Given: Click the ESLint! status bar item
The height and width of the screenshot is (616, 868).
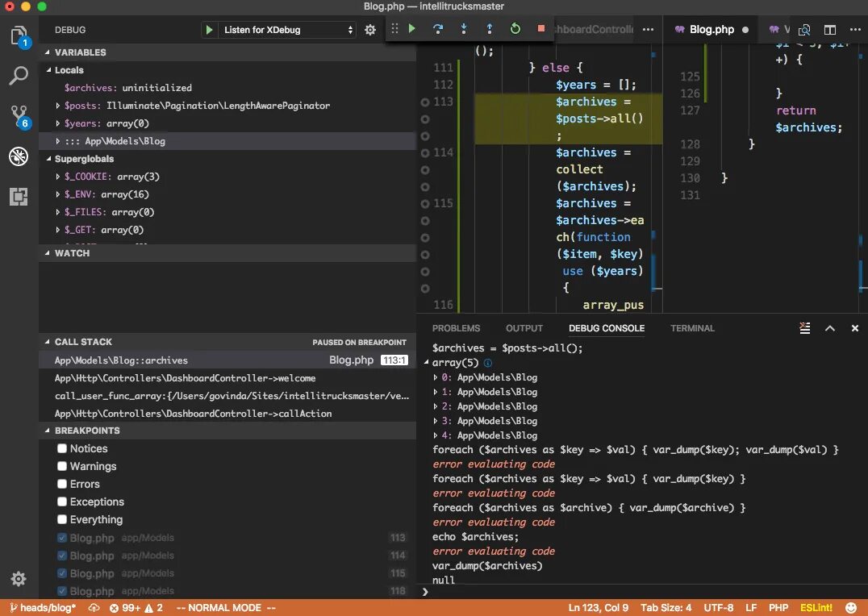Looking at the screenshot, I should pyautogui.click(x=816, y=608).
